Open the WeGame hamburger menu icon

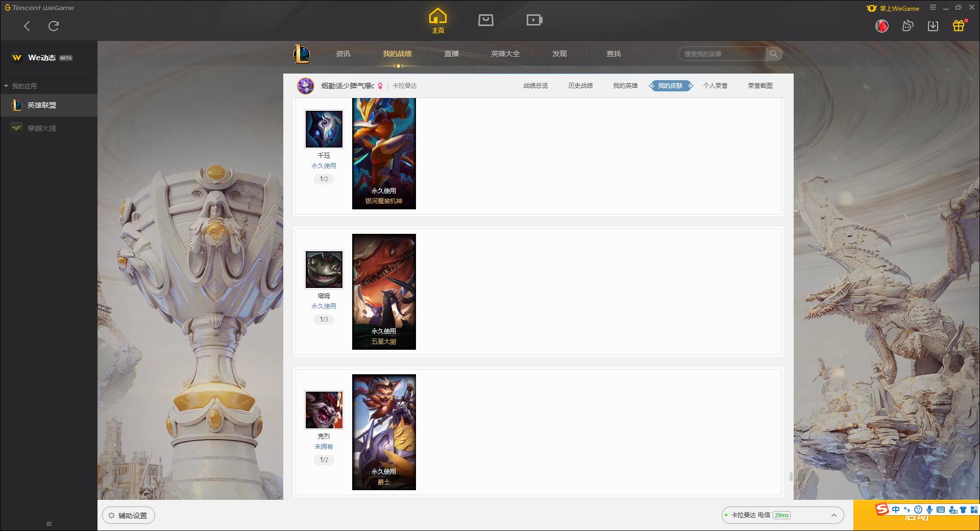933,8
